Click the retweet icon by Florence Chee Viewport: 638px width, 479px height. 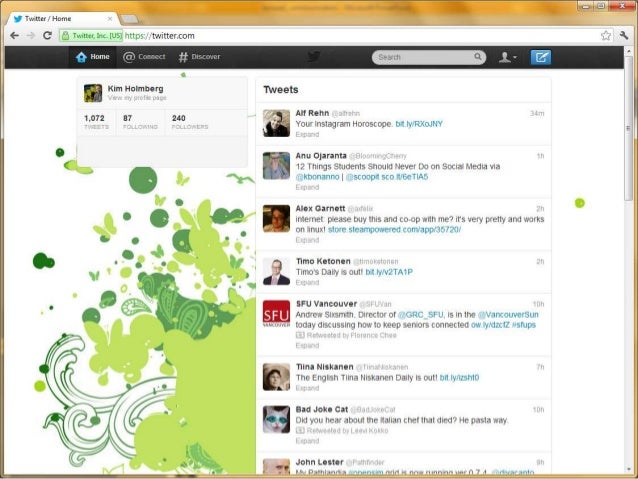pyautogui.click(x=300, y=335)
